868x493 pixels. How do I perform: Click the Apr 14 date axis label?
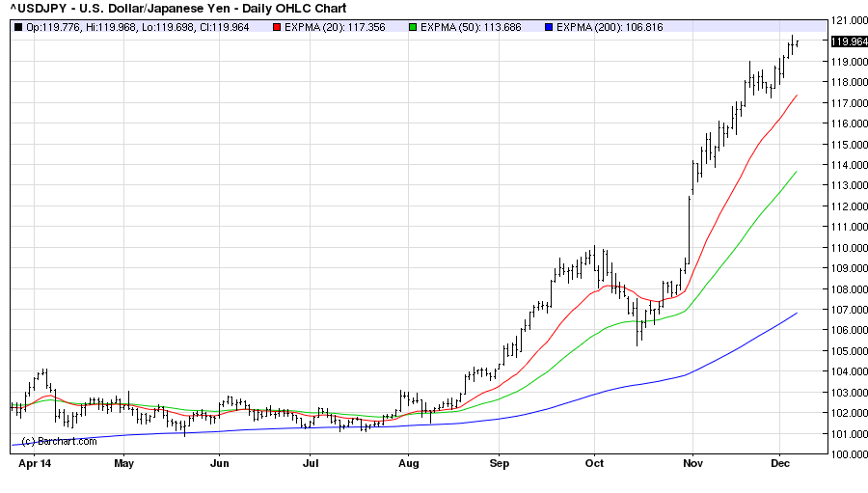[x=35, y=463]
